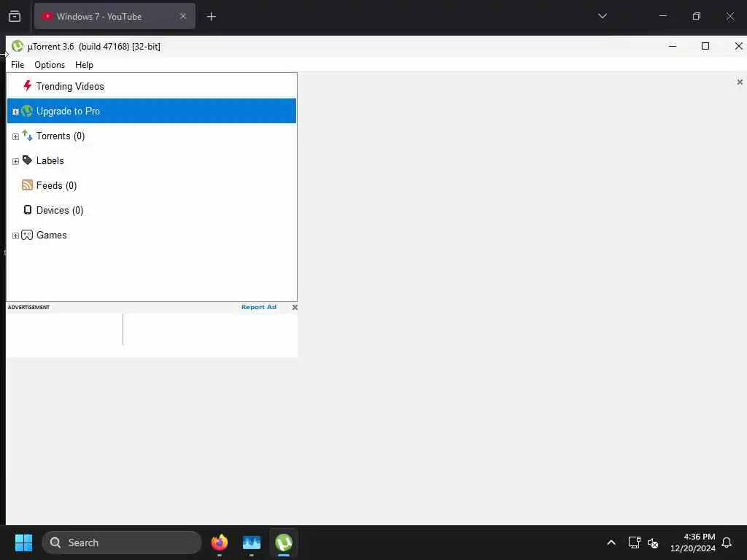This screenshot has width=747, height=560.
Task: Click the Upgrade to Pro uTorrent icon
Action: pyautogui.click(x=27, y=111)
